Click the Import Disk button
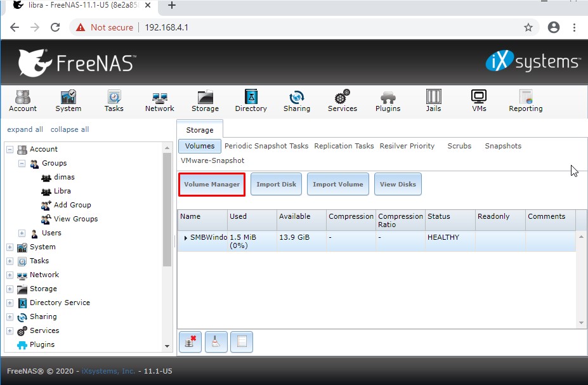The image size is (588, 385). 276,184
